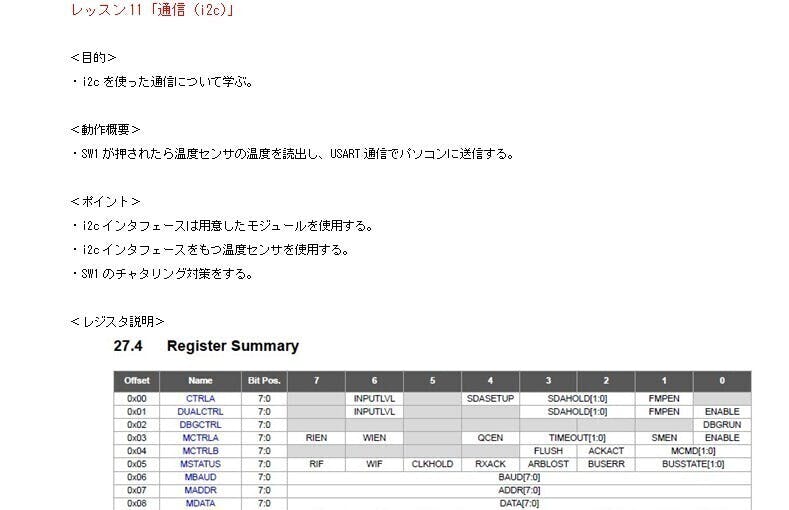Select the ＜動作概要＞ section heading
Screen dimensions: 789x510
105,129
